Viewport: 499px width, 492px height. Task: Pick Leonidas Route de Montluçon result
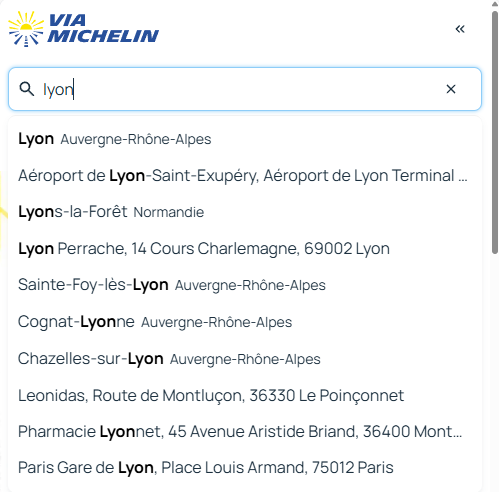click(x=245, y=395)
